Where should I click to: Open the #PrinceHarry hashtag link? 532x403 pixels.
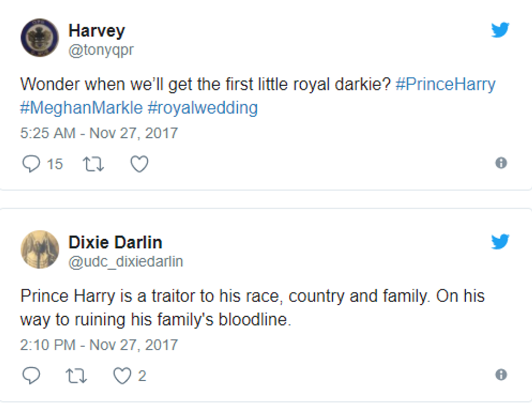(445, 85)
